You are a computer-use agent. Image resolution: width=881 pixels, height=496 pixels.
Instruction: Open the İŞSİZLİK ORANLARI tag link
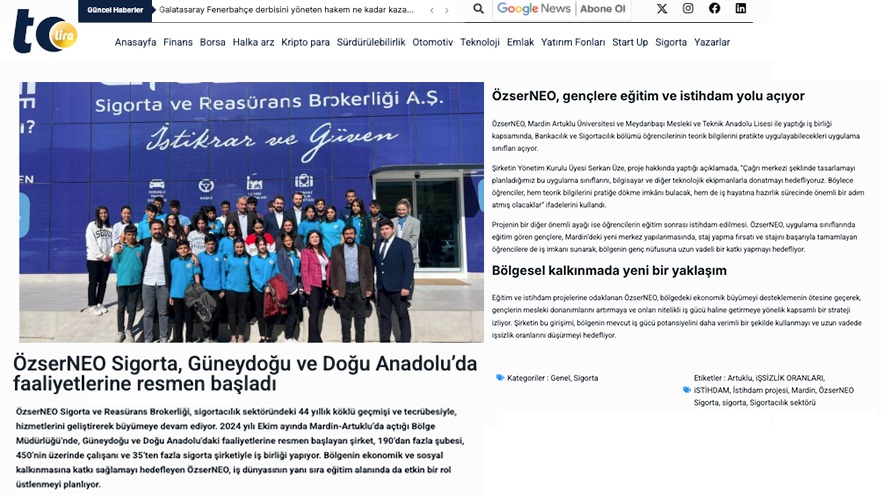tap(789, 378)
